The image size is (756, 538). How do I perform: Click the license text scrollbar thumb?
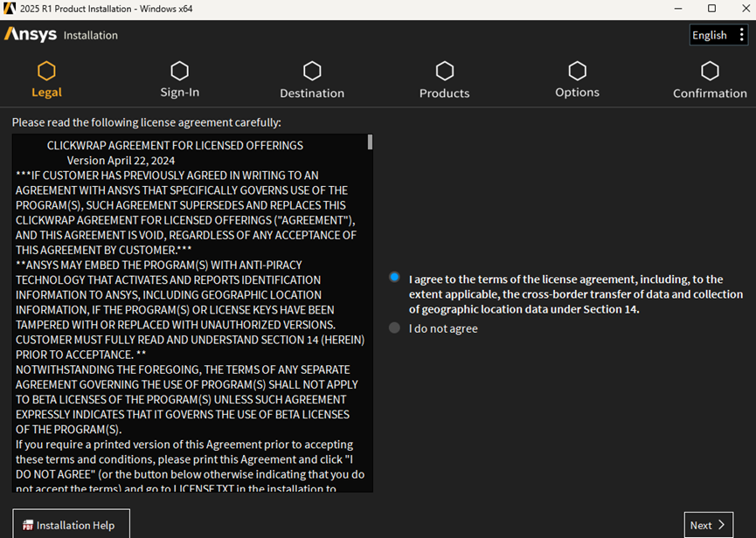(x=370, y=142)
